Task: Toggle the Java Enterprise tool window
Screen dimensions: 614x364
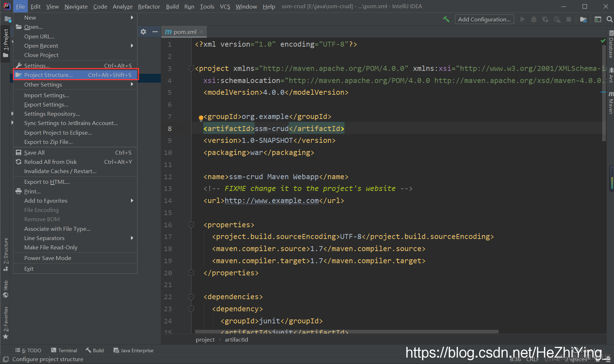Action: tap(133, 350)
